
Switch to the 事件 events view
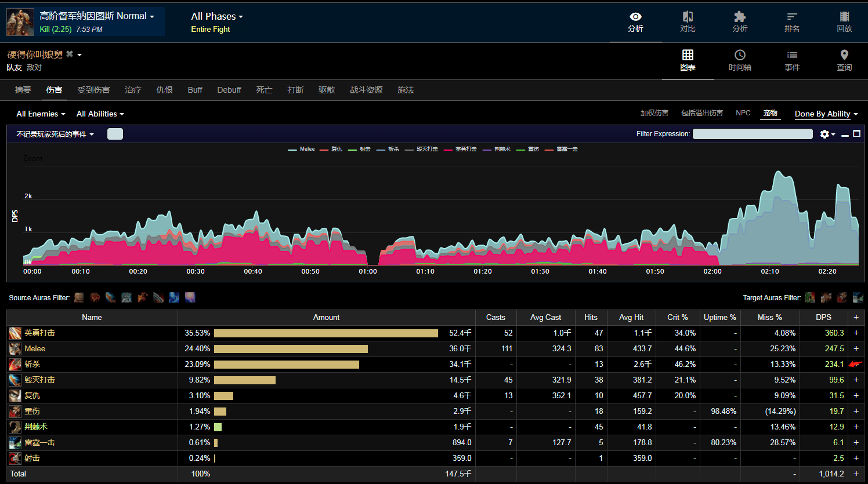coord(792,61)
